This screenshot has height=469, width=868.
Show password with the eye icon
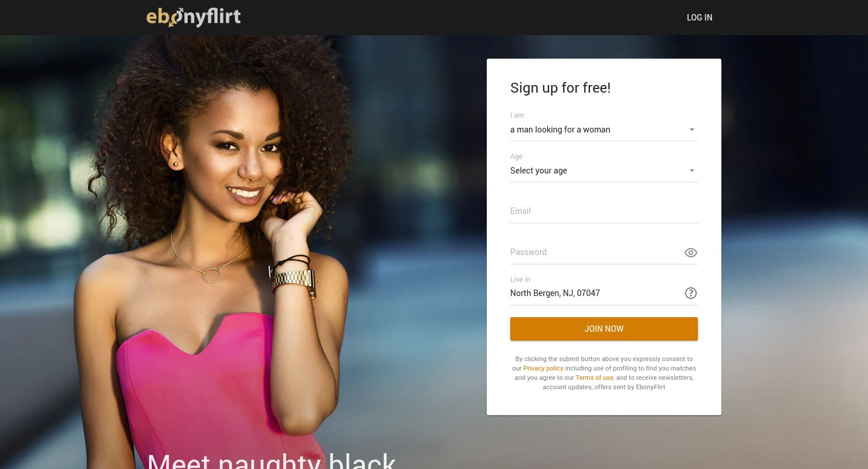point(691,253)
